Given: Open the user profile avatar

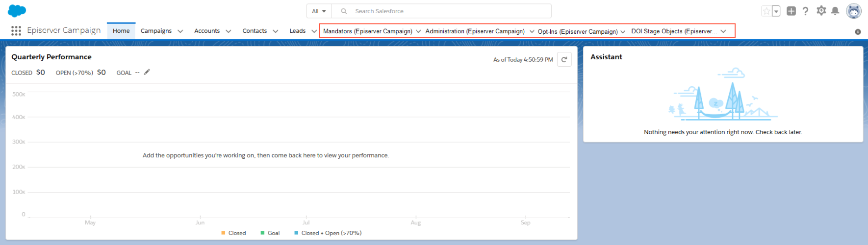Looking at the screenshot, I should (854, 11).
